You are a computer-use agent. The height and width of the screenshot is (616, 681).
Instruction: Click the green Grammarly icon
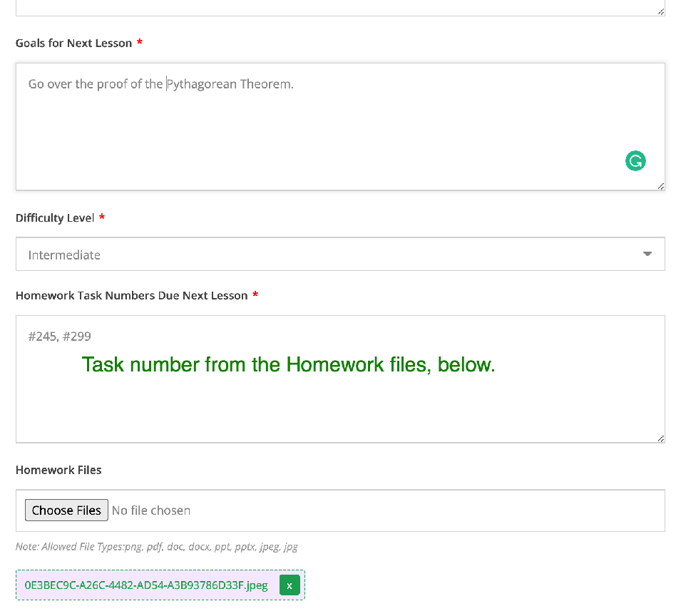pos(635,161)
